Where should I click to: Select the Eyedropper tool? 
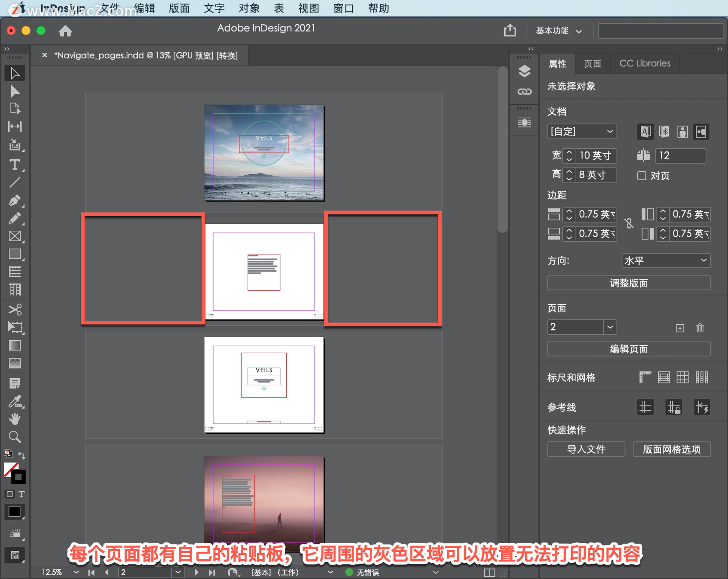pyautogui.click(x=15, y=401)
